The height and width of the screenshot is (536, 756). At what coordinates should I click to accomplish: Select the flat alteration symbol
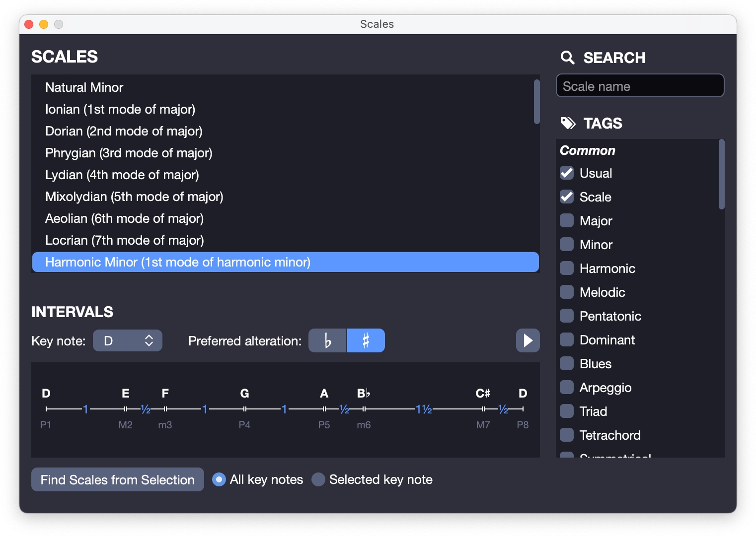click(x=327, y=340)
